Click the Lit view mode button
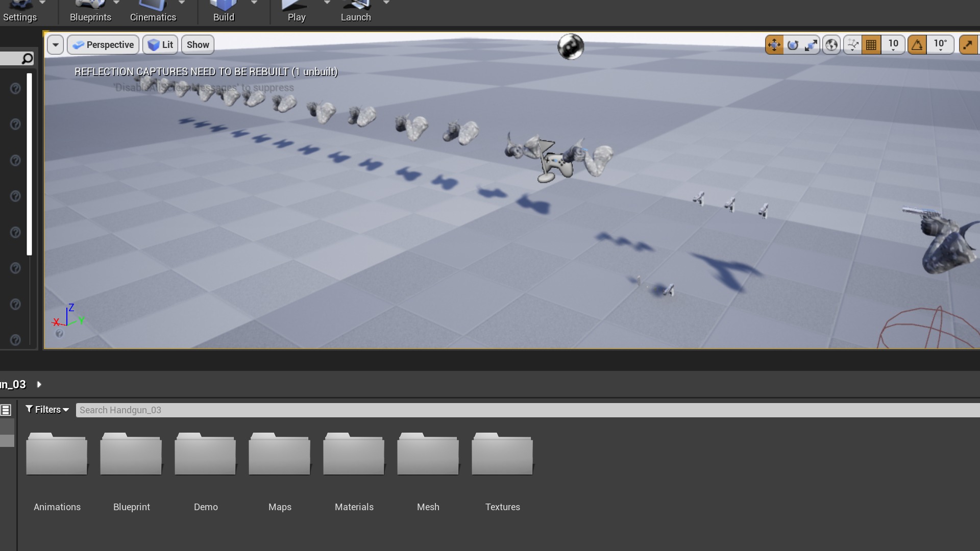Image resolution: width=980 pixels, height=551 pixels. click(x=161, y=45)
